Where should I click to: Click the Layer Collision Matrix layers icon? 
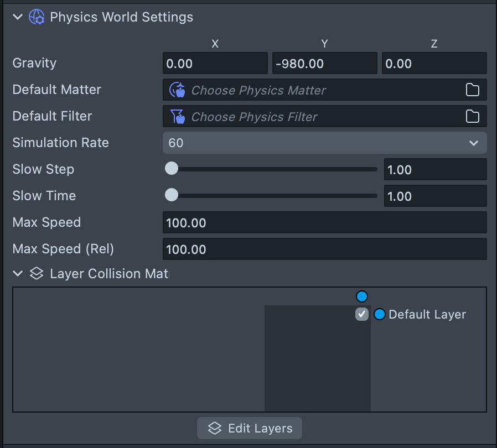(37, 274)
